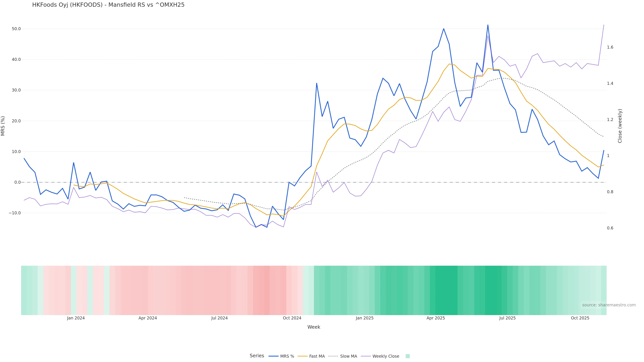This screenshot has height=362, width=644.
Task: Select the Jul 2024 x-axis tick label
Action: (220, 318)
